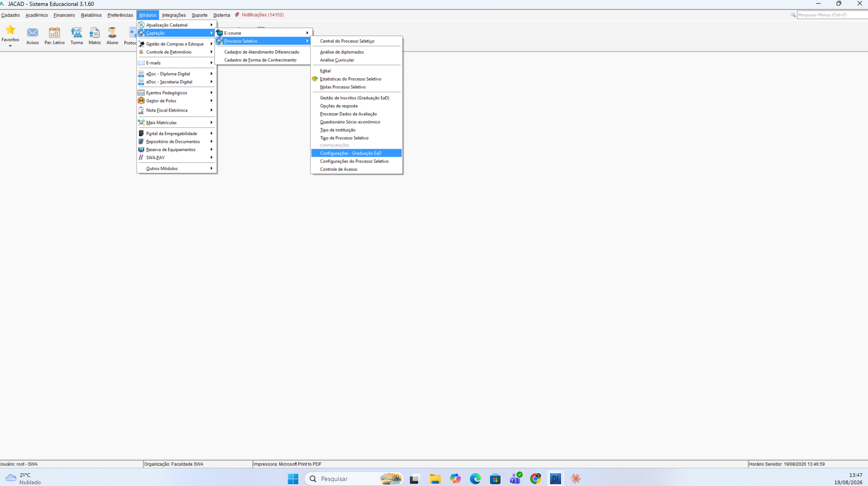868x486 pixels.
Task: Open the Cadastro menu
Action: (x=10, y=15)
